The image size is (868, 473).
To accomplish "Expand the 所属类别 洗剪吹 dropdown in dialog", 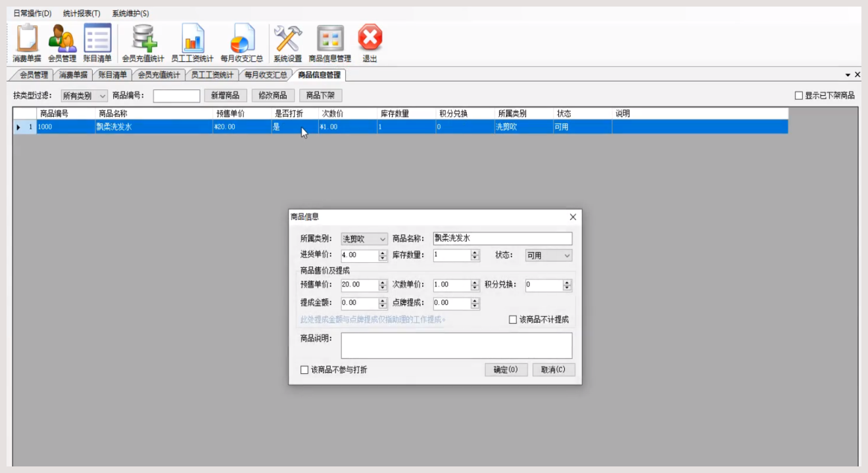I will (x=364, y=239).
